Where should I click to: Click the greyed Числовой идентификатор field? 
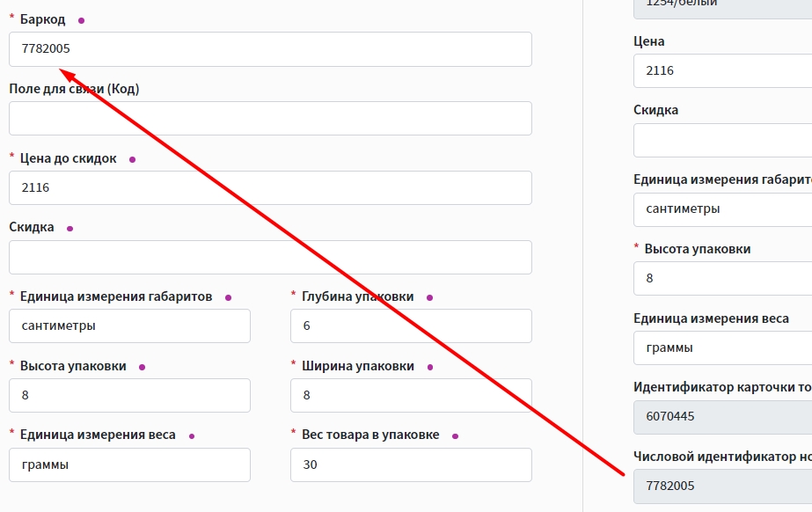tap(721, 486)
